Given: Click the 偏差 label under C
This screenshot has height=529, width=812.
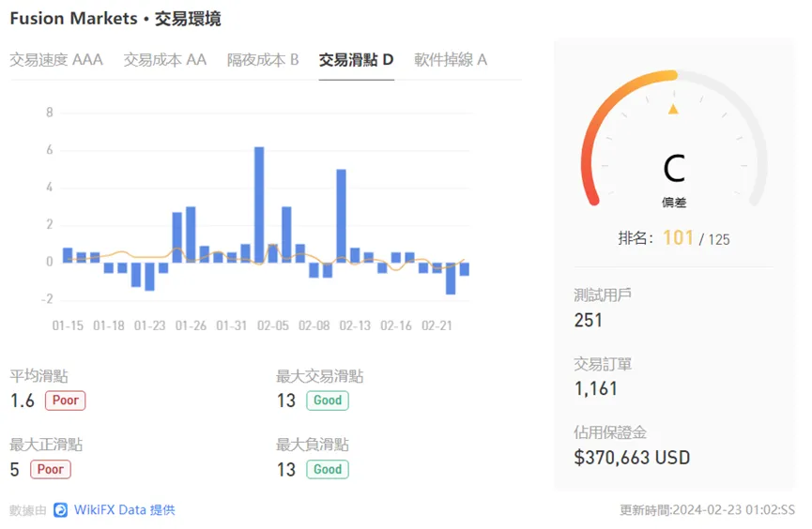Looking at the screenshot, I should point(674,203).
